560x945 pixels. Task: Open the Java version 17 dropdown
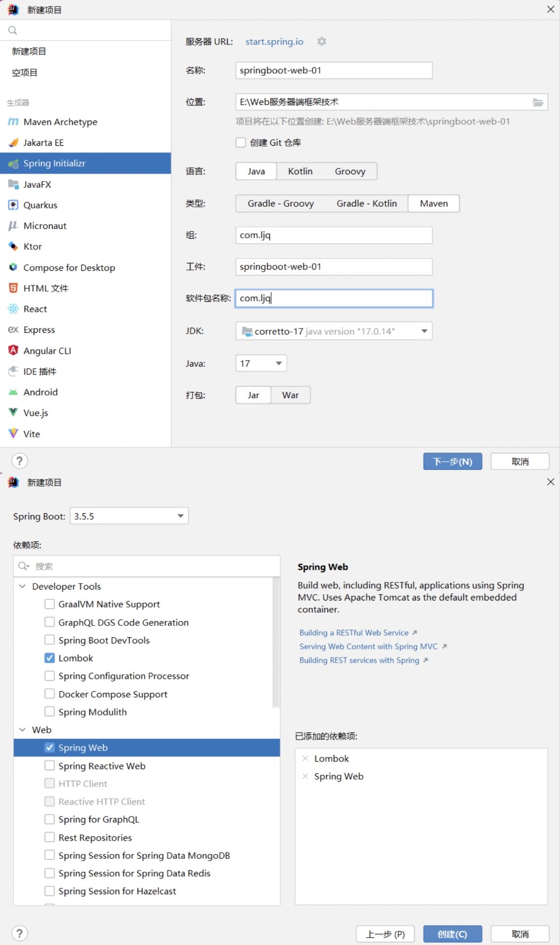pos(261,363)
